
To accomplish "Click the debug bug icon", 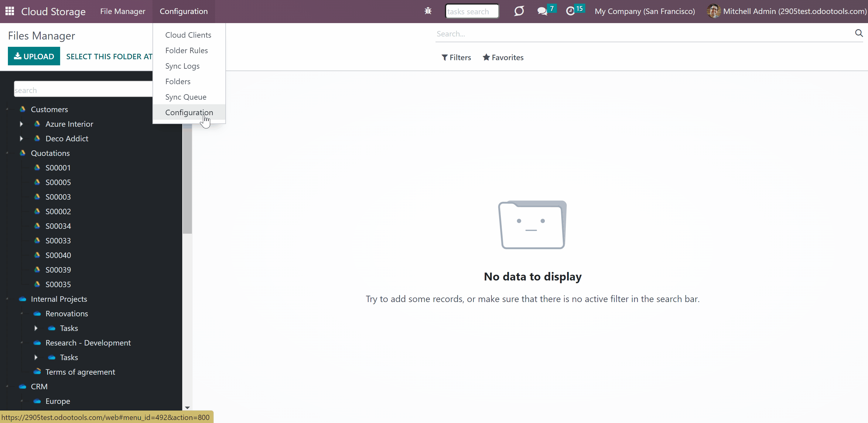I will click(x=428, y=11).
